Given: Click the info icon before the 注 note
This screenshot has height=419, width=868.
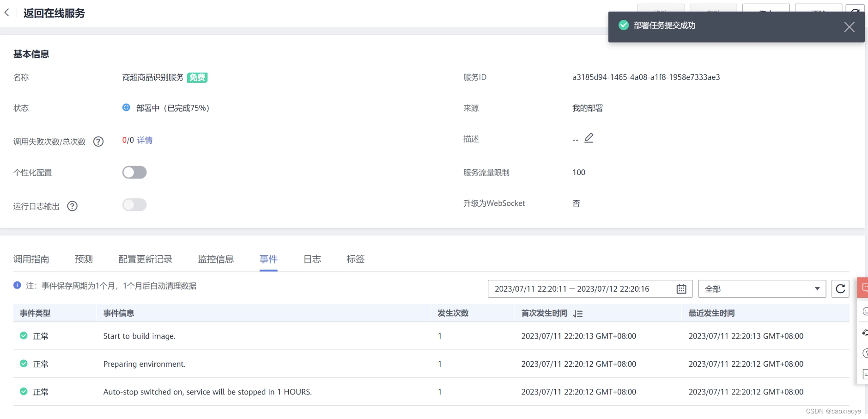Looking at the screenshot, I should coord(17,285).
